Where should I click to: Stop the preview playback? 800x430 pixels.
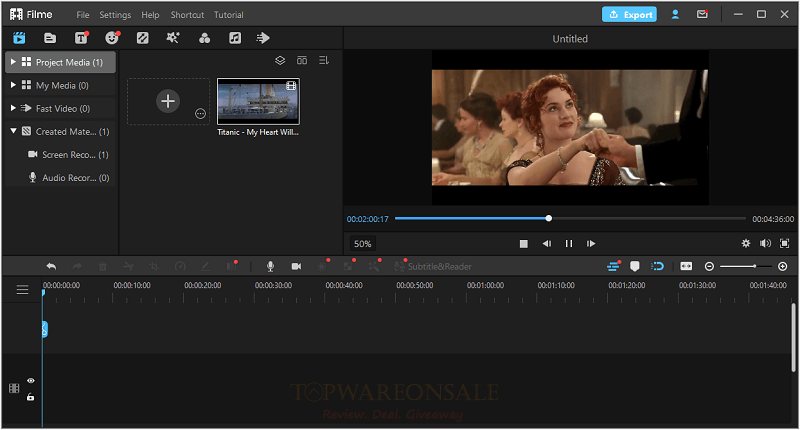click(x=523, y=244)
